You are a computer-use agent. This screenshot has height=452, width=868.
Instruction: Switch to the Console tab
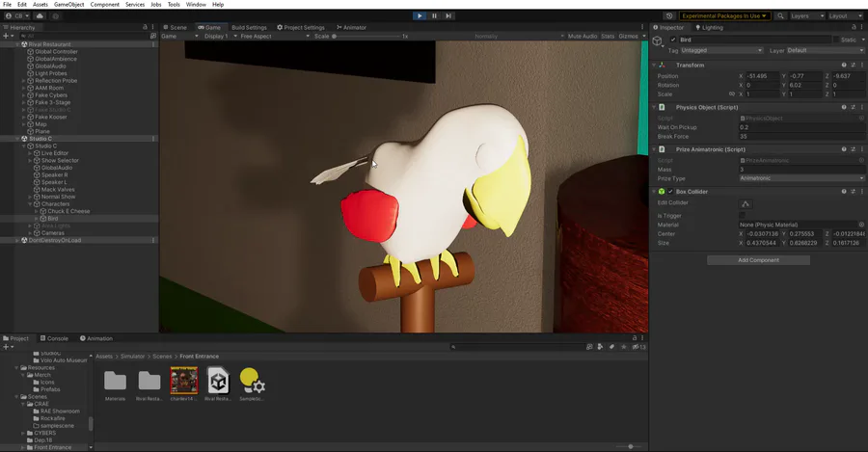tap(54, 338)
